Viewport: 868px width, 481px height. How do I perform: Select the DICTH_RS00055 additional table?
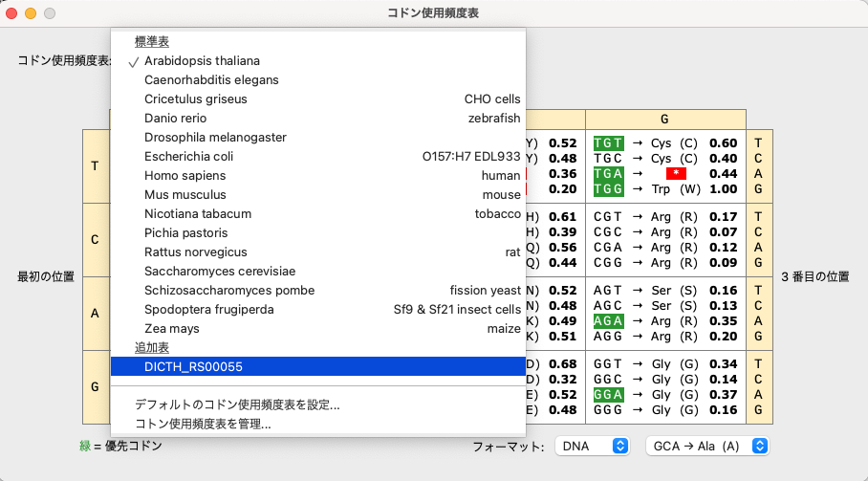(x=317, y=366)
